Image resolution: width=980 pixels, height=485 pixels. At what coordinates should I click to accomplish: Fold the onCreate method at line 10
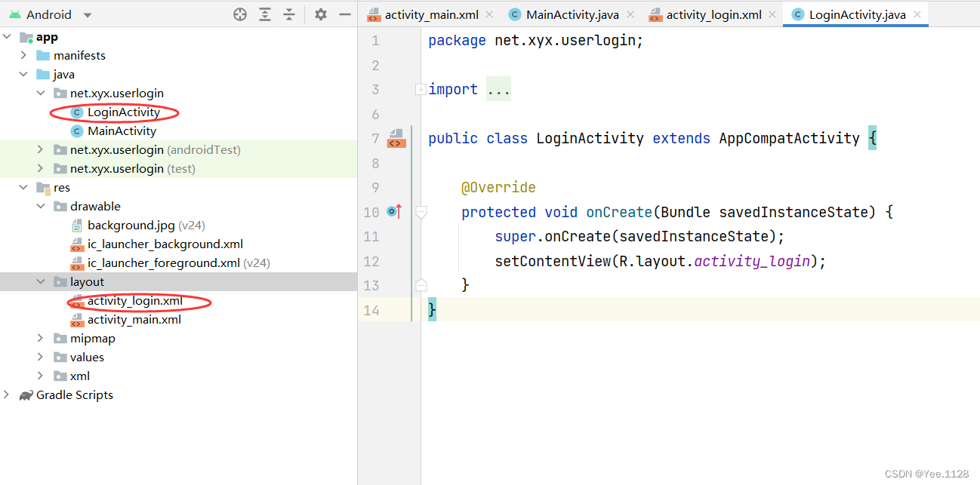point(421,212)
